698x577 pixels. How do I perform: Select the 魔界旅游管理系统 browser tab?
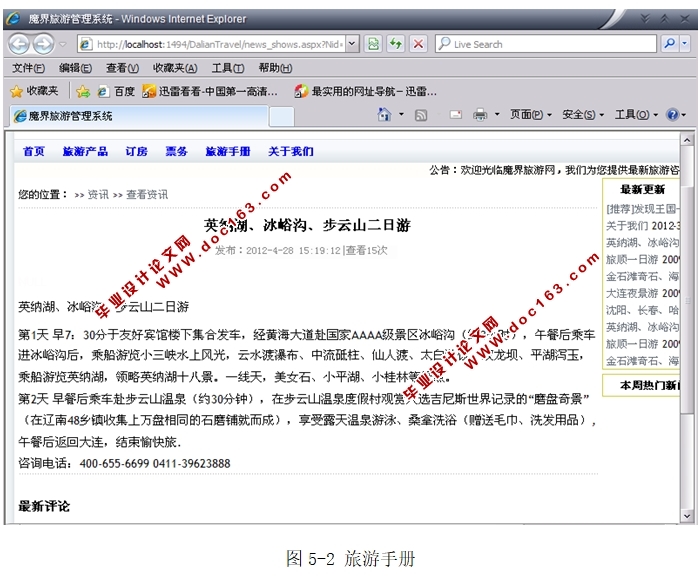pyautogui.click(x=139, y=116)
